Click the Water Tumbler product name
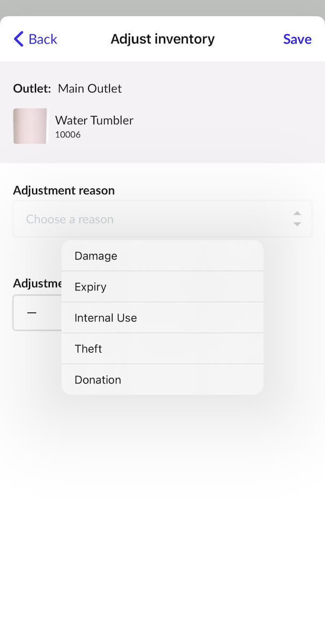The height and width of the screenshot is (644, 325). tap(94, 120)
